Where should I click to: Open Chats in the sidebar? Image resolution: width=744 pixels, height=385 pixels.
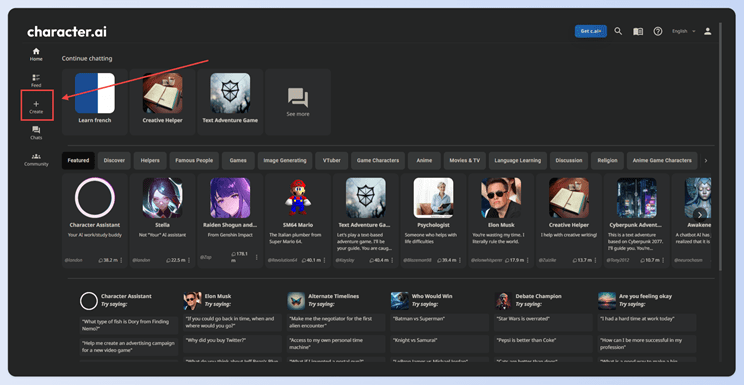point(36,133)
